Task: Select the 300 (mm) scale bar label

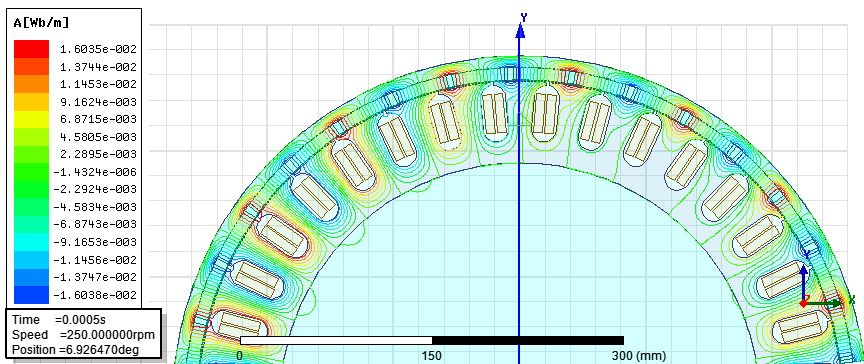Action: tap(639, 356)
